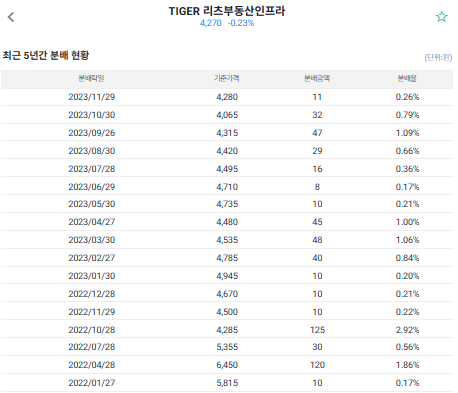Select the 2023/11/29 date row
458x393 pixels.
[227, 97]
